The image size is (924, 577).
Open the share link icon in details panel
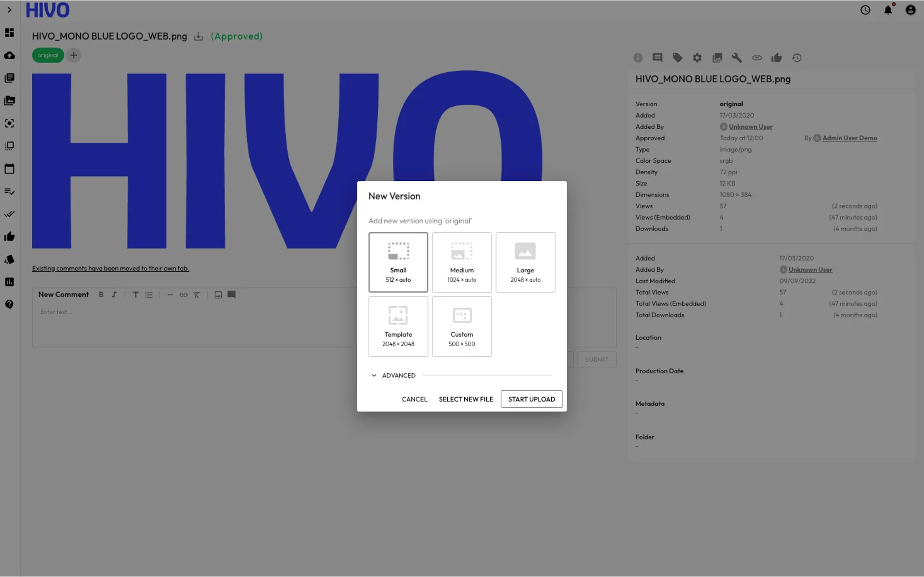(x=757, y=58)
